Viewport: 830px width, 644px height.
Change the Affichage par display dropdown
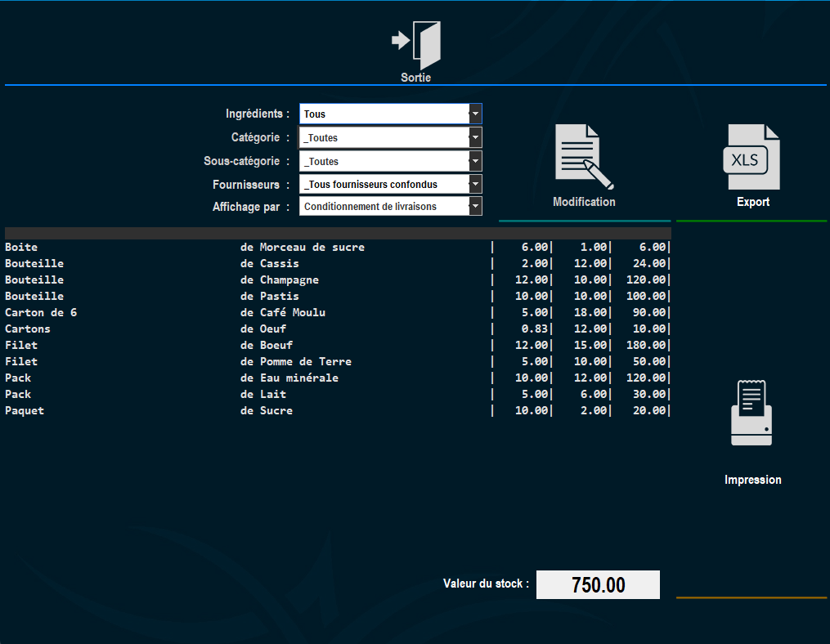coord(391,207)
